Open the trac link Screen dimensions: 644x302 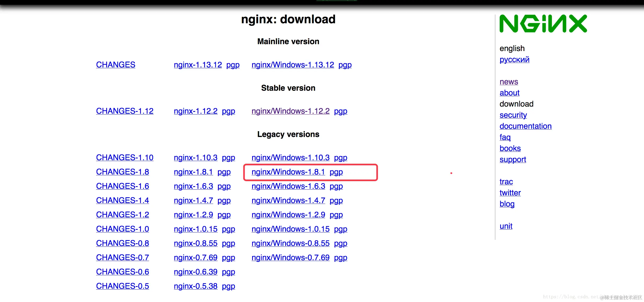coord(506,182)
